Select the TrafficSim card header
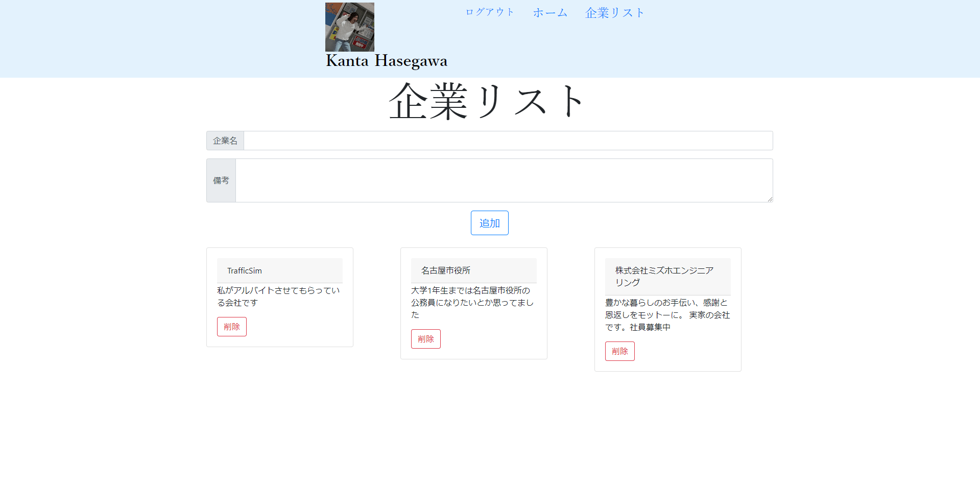This screenshot has height=479, width=980. click(280, 270)
